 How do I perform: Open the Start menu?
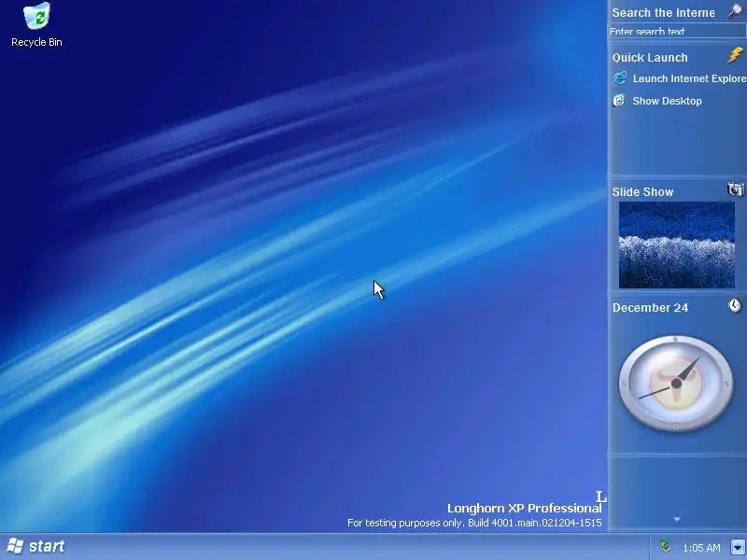coord(36,546)
